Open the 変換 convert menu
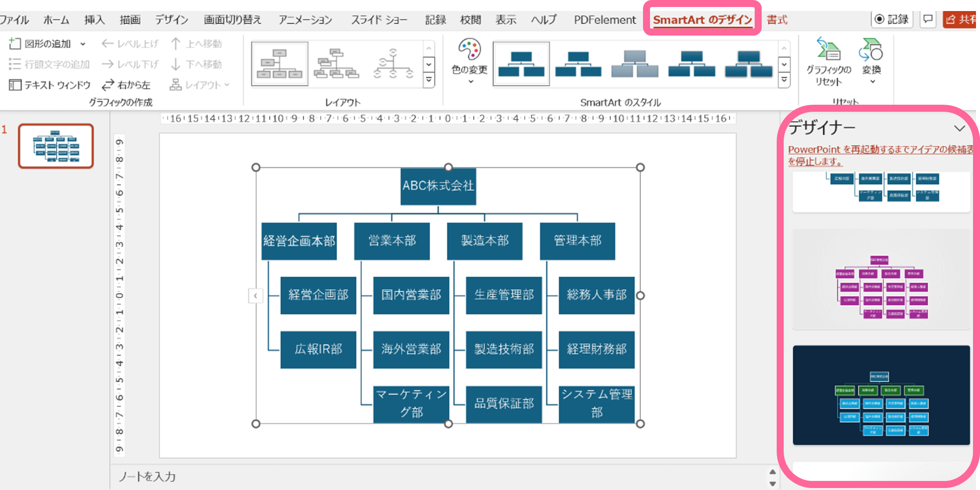980x490 pixels. pyautogui.click(x=871, y=50)
